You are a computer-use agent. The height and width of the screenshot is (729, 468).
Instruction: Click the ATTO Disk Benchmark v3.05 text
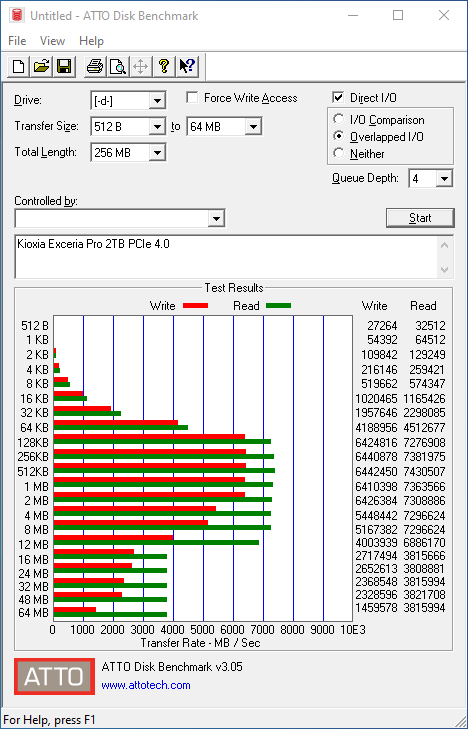point(172,667)
